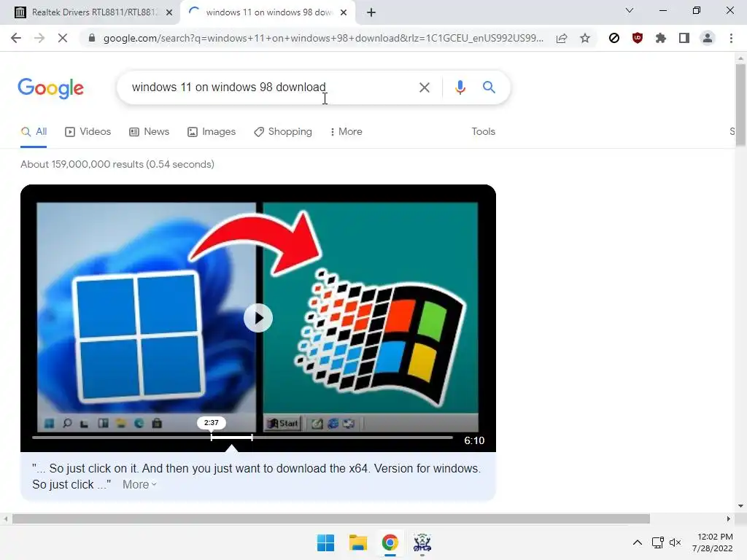Switch to Shopping results
The width and height of the screenshot is (747, 560).
[x=283, y=132]
